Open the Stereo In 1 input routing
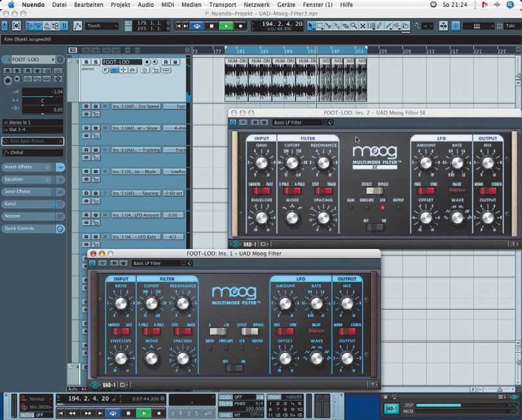The width and height of the screenshot is (522, 420). click(x=33, y=123)
